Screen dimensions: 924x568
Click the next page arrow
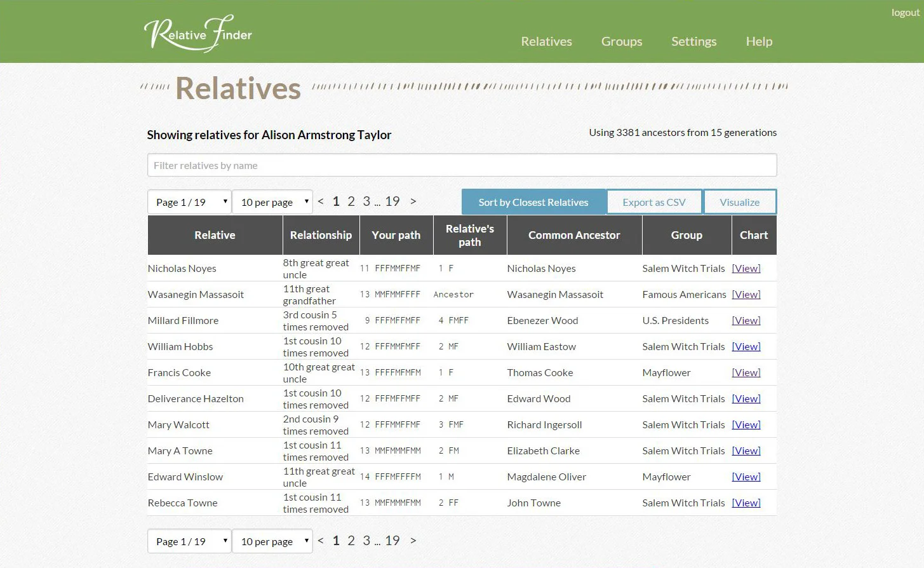click(413, 201)
